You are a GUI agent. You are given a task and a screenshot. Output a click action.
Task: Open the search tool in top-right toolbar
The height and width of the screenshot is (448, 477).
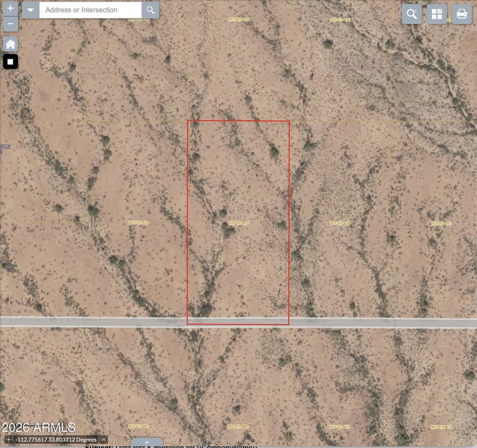coord(411,14)
